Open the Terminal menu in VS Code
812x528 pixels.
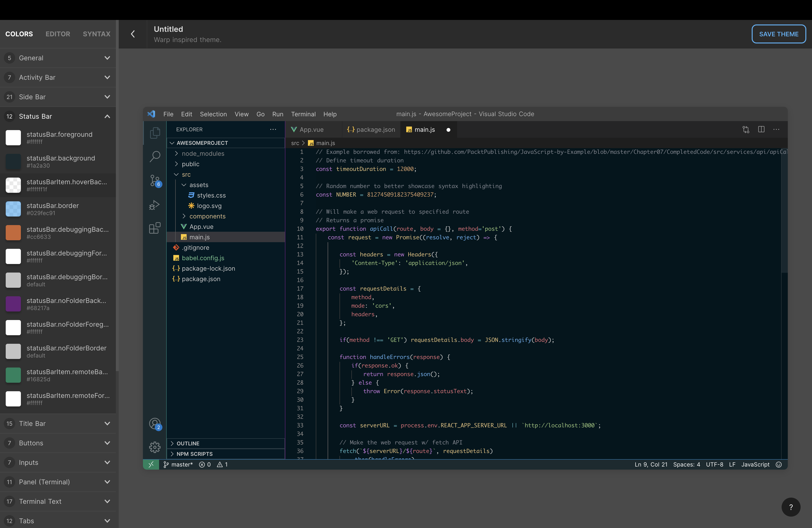click(x=303, y=114)
